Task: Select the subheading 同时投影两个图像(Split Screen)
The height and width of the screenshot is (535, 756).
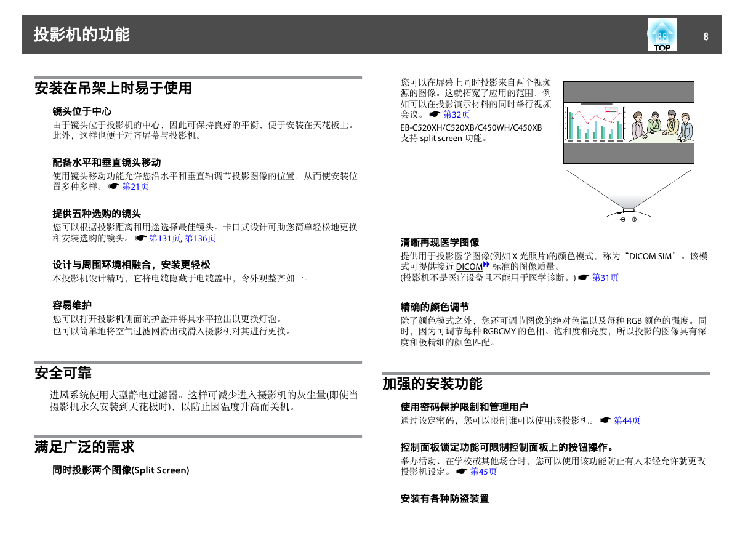Action: coord(121,470)
